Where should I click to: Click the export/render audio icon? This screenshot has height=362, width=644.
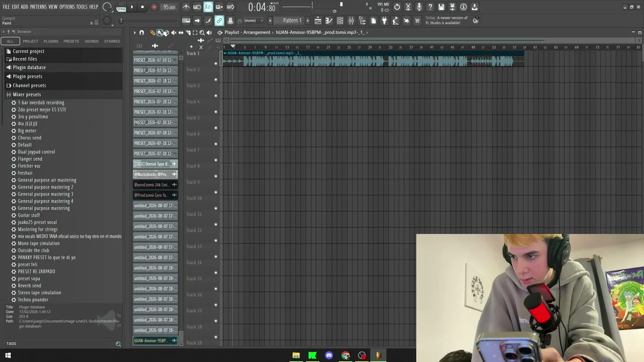pyautogui.click(x=452, y=7)
